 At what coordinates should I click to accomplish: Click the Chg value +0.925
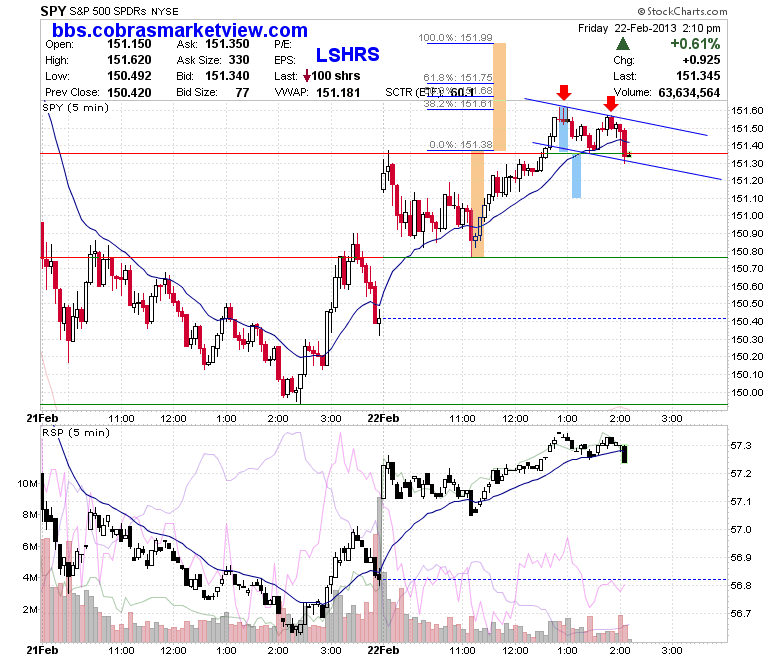[701, 60]
